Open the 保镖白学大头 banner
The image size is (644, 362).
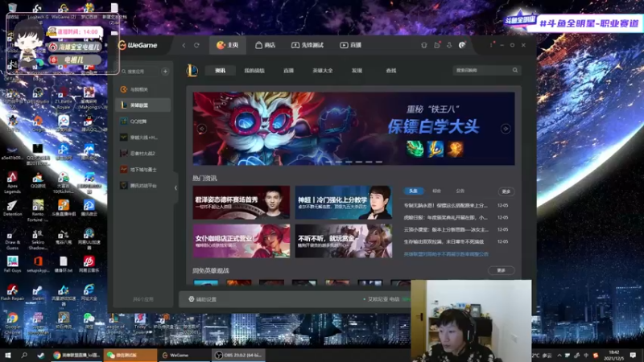click(353, 129)
